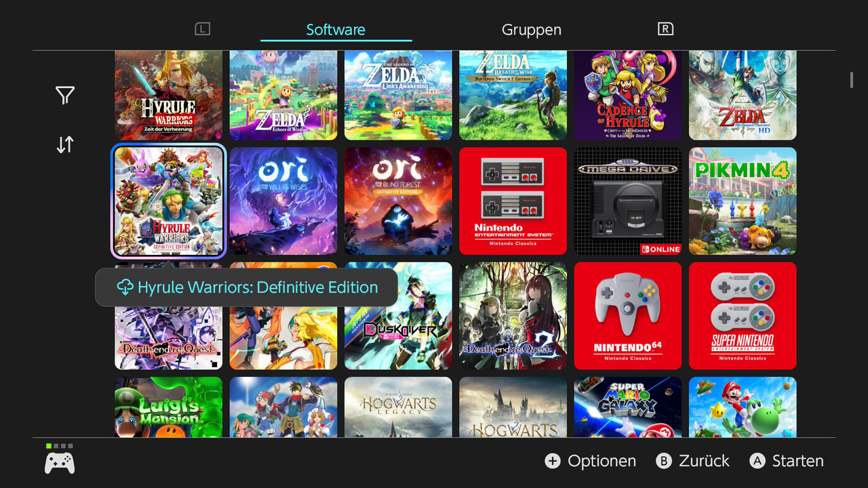This screenshot has width=868, height=488.
Task: Choose the Cadence of Hyrule game
Action: [x=628, y=95]
